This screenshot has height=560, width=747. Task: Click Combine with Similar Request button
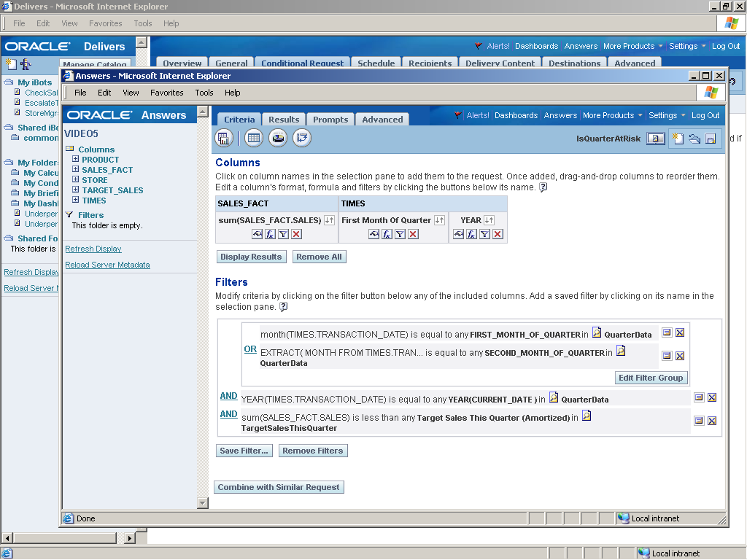279,487
